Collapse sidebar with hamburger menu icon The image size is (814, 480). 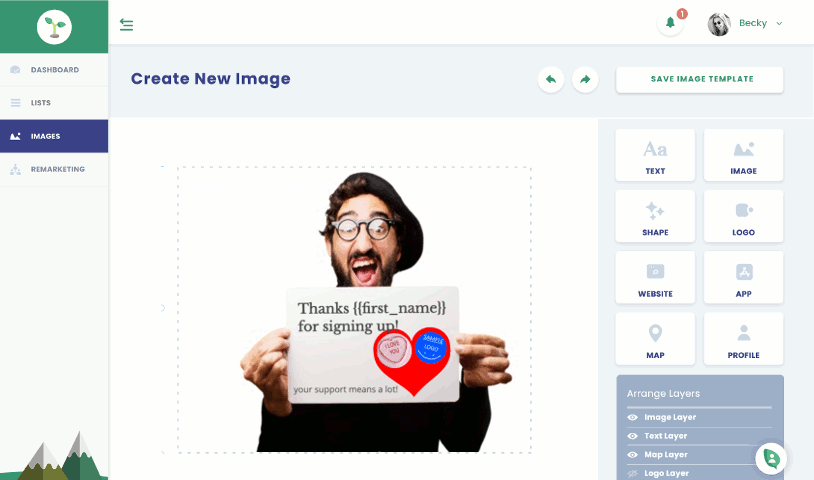point(126,24)
